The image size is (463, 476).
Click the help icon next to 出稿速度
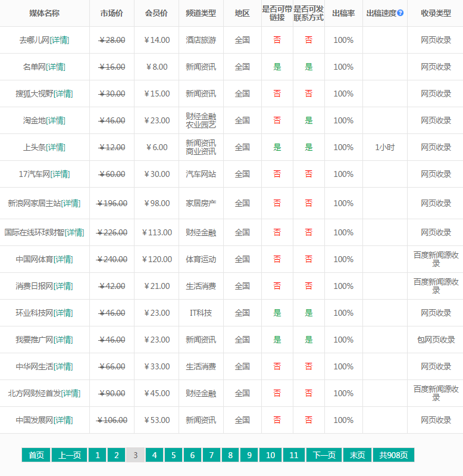click(401, 13)
